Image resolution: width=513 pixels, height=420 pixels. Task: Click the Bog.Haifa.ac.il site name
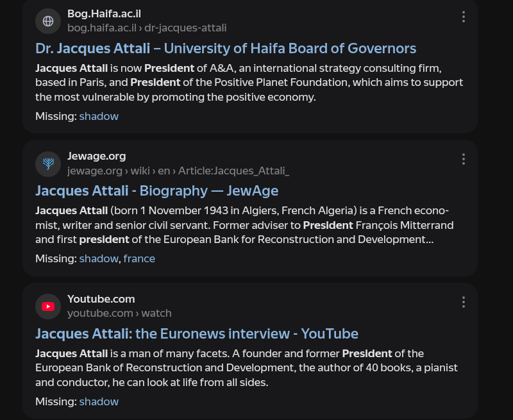click(x=104, y=13)
